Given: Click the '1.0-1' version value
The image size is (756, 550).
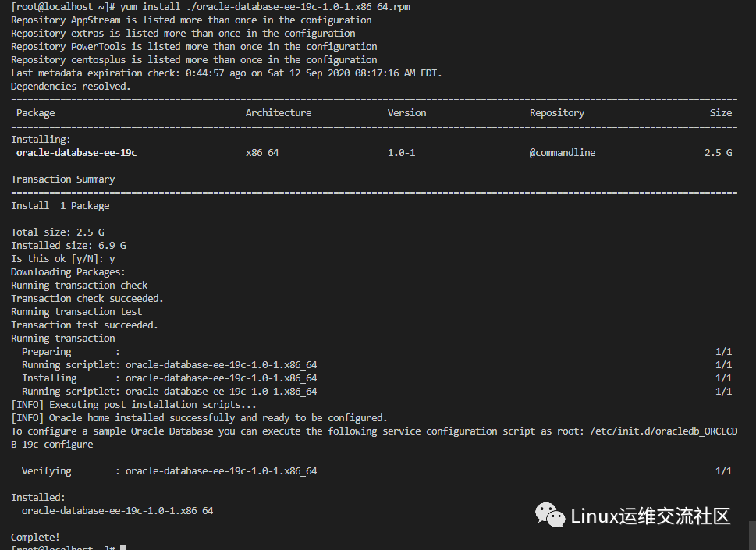Looking at the screenshot, I should click(401, 153).
